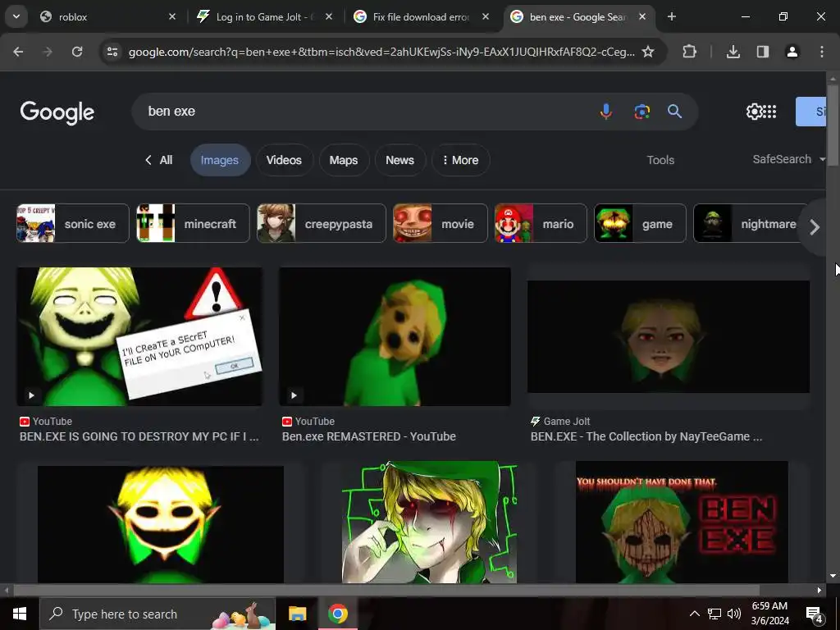Select the minecraft suggestion chip

tap(193, 223)
